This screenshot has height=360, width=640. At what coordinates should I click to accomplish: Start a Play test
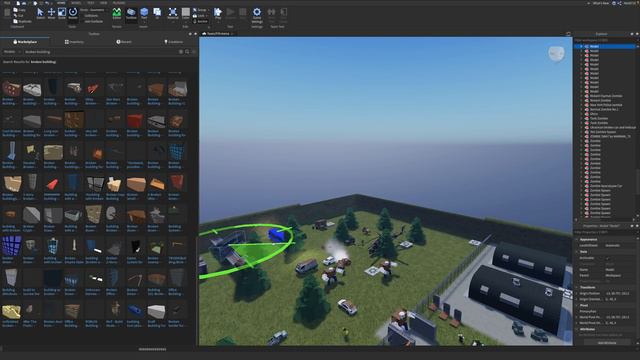pos(218,12)
